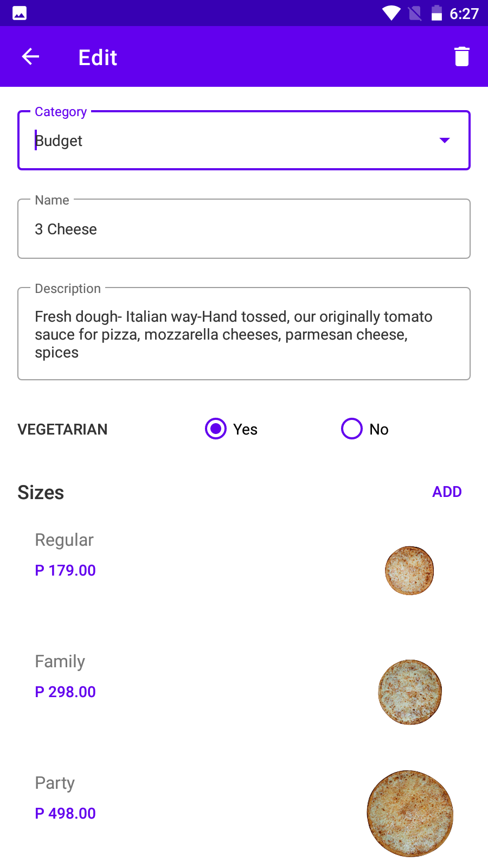Tap the back arrow icon
The height and width of the screenshot is (868, 488).
click(30, 56)
